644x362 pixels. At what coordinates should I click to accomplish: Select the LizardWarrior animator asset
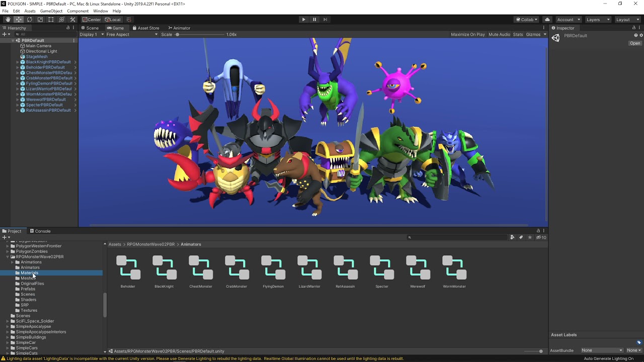click(x=309, y=272)
